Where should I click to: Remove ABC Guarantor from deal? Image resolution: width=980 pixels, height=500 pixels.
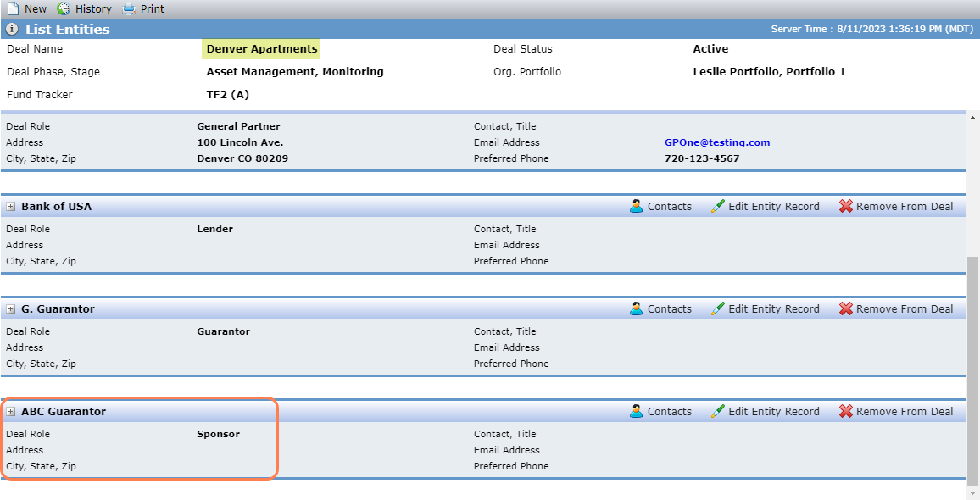896,411
